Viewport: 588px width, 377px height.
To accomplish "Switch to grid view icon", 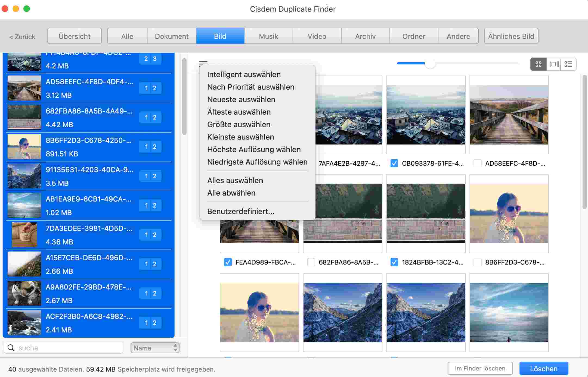I will (539, 64).
